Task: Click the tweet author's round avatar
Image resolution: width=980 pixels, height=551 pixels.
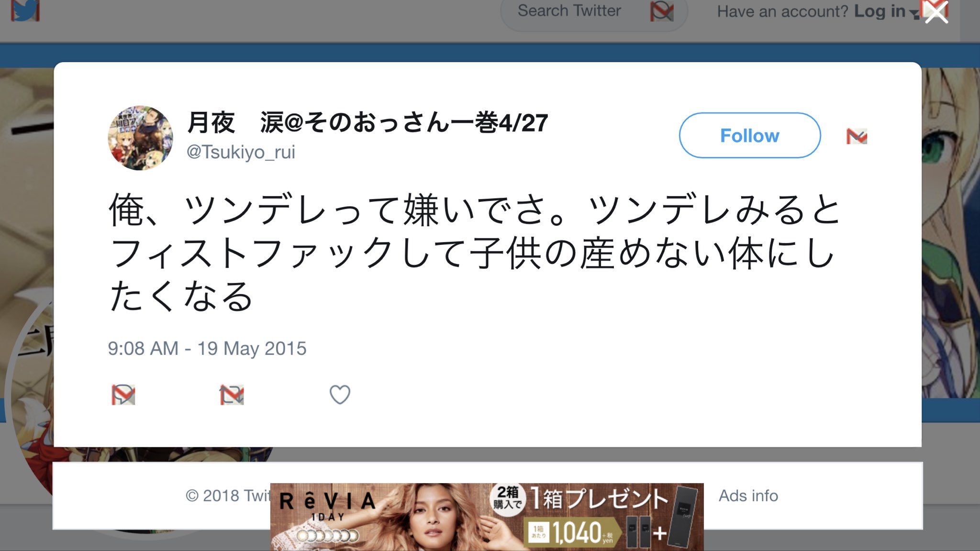Action: [x=140, y=138]
